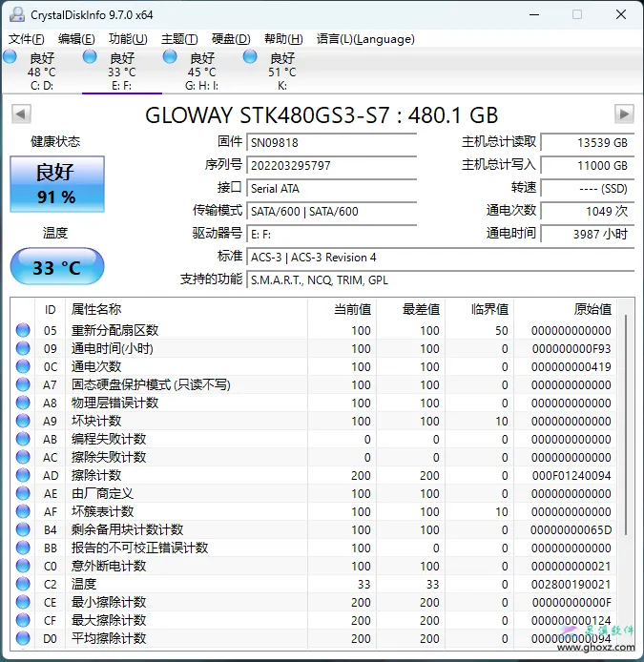Go to previous disk with left arrow
Viewport: 644px width, 662px height.
(x=21, y=114)
